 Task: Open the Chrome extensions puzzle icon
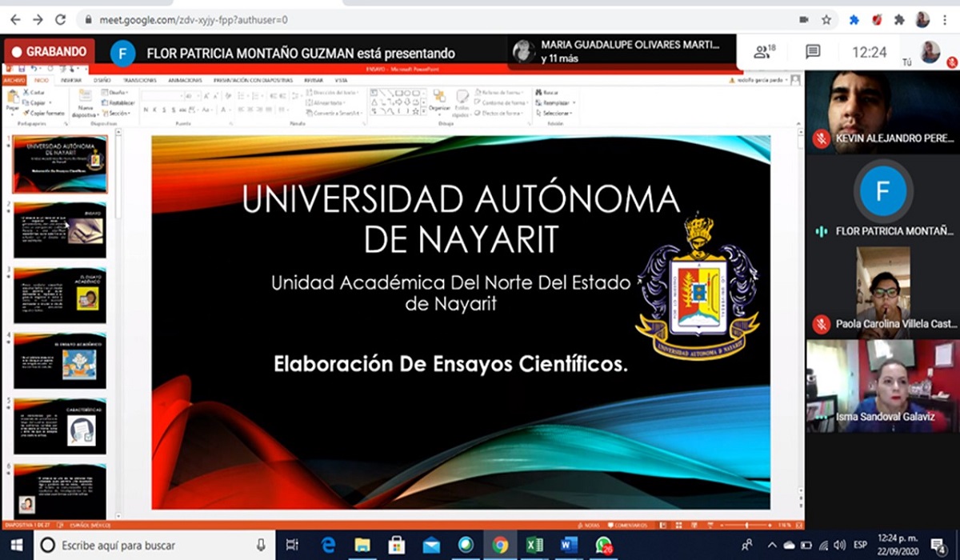[x=899, y=19]
